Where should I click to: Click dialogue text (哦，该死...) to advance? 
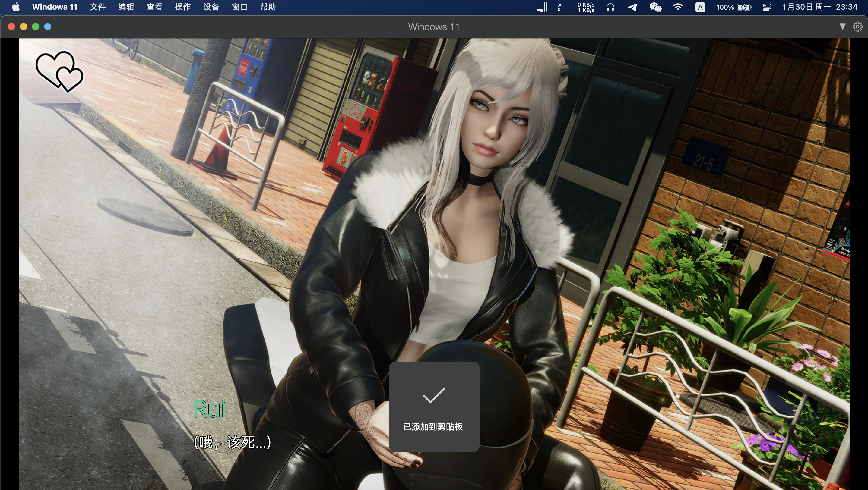tap(233, 442)
